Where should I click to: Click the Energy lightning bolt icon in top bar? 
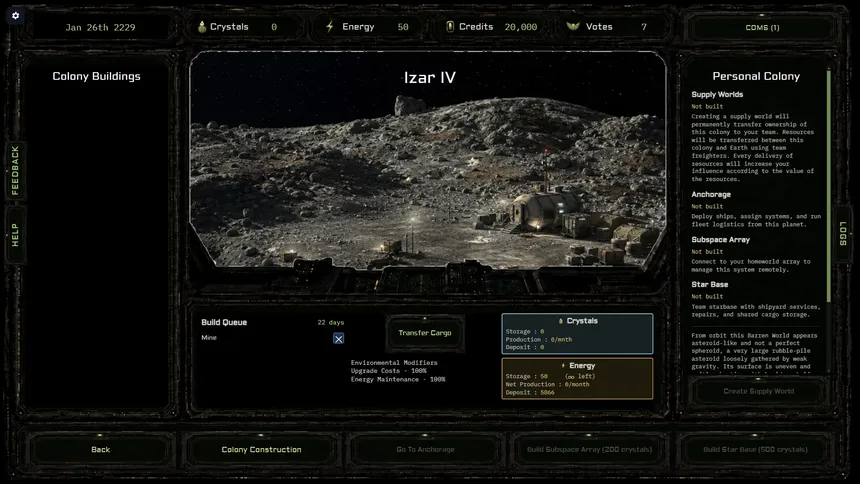coord(330,26)
